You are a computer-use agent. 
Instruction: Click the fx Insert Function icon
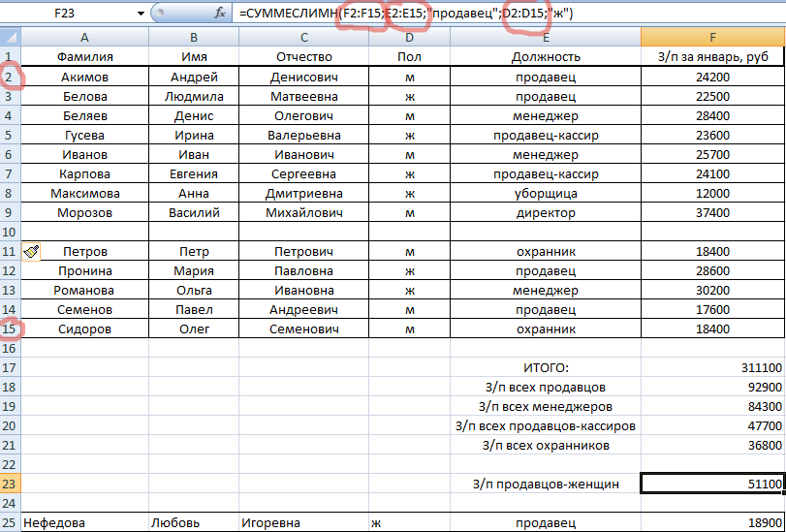click(219, 15)
